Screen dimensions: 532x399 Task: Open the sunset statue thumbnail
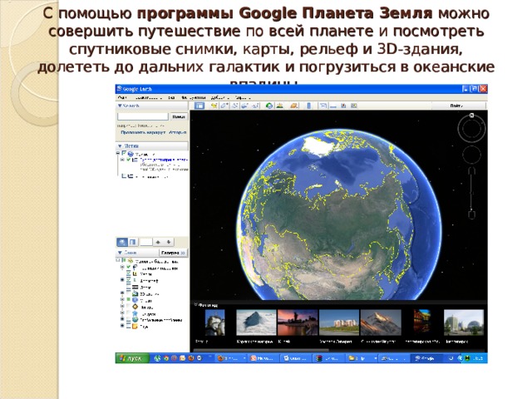[x=298, y=323]
